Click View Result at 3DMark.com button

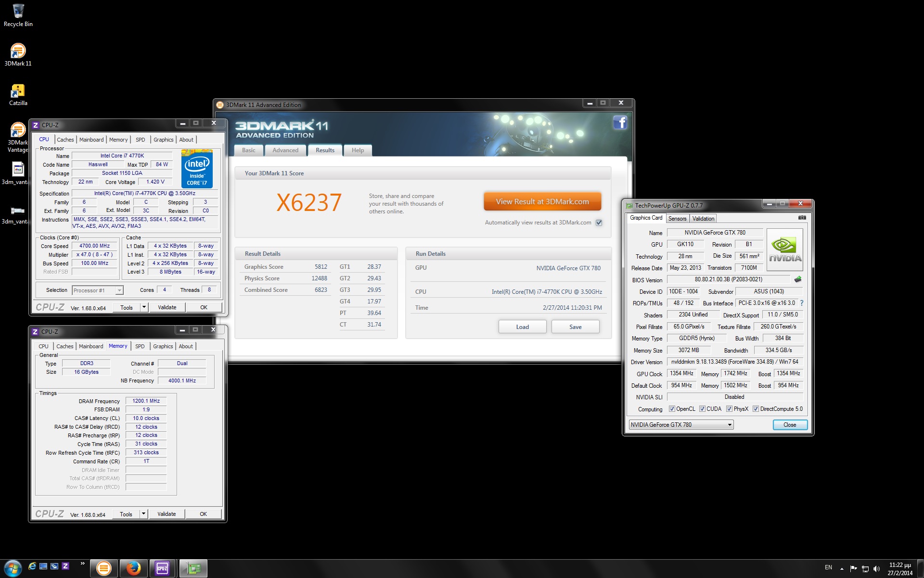[x=542, y=202]
